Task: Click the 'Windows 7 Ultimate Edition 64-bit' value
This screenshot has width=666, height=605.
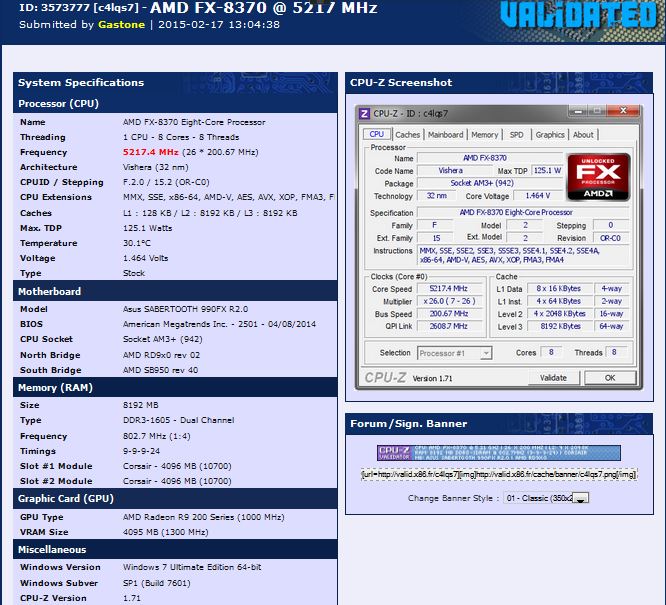Action: tap(192, 567)
